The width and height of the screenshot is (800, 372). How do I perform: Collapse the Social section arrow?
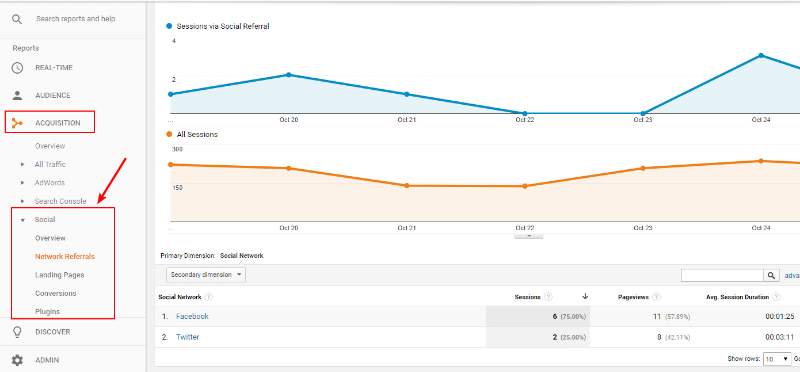coord(22,220)
